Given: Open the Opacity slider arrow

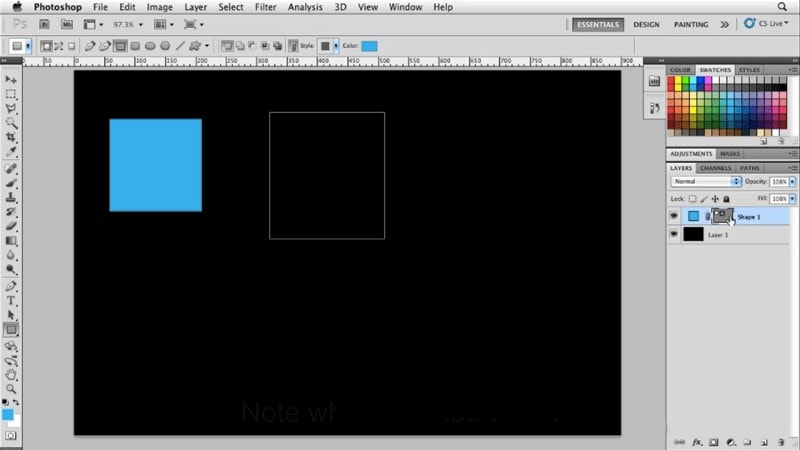Looking at the screenshot, I should point(792,182).
